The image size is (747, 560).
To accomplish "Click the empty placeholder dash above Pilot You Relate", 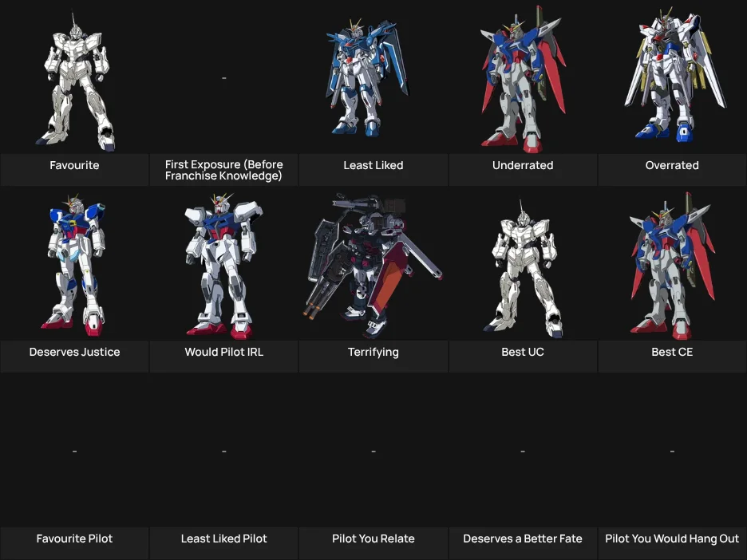I will (373, 451).
